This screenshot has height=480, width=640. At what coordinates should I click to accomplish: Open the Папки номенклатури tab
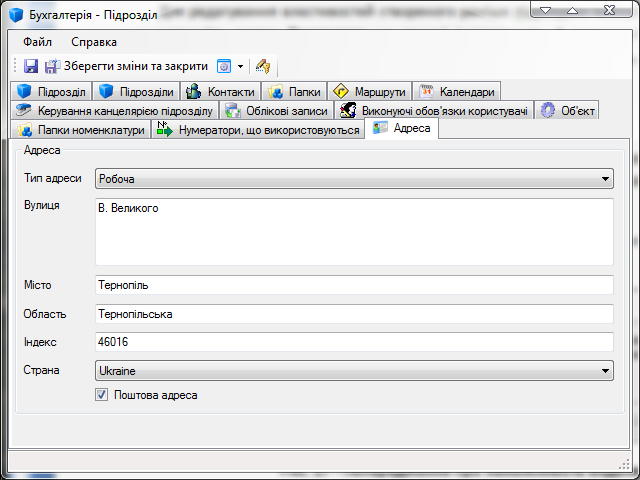(80, 130)
